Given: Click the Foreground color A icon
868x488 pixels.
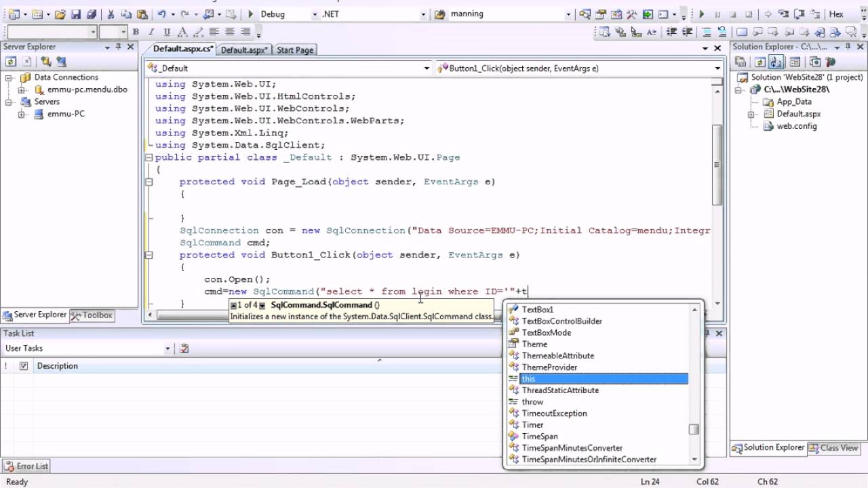Looking at the screenshot, I should tap(182, 32).
